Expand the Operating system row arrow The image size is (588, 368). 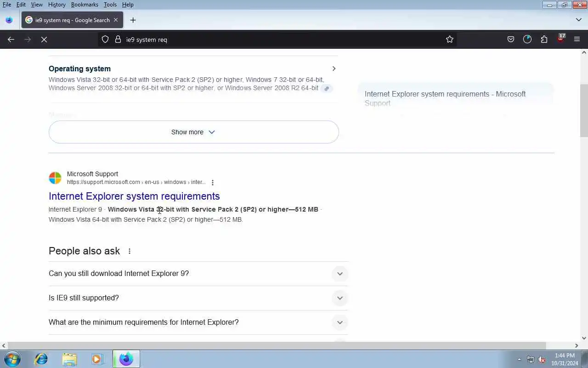point(334,69)
